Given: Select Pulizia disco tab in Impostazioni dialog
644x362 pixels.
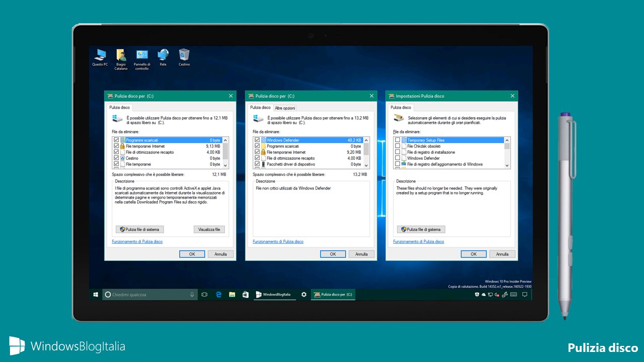Looking at the screenshot, I should 401,108.
